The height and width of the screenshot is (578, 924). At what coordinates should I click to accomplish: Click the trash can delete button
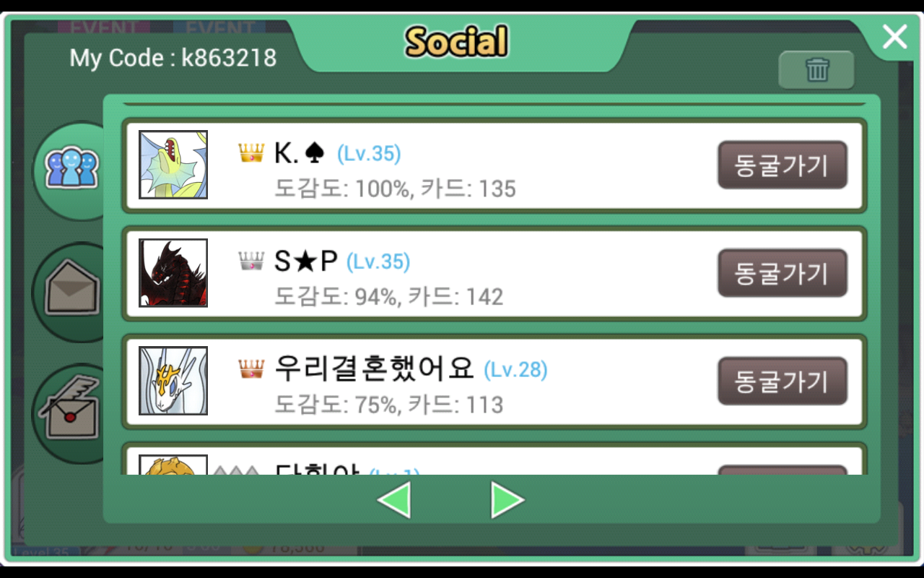click(x=816, y=70)
